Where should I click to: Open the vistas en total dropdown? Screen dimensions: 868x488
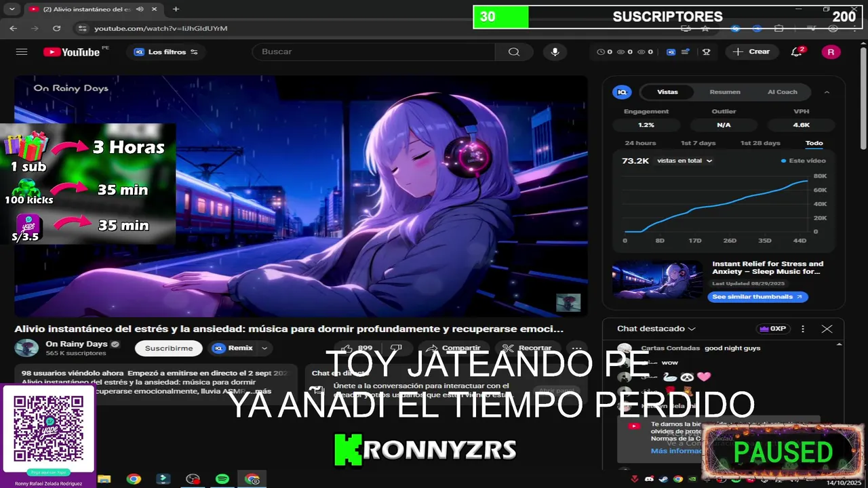685,161
